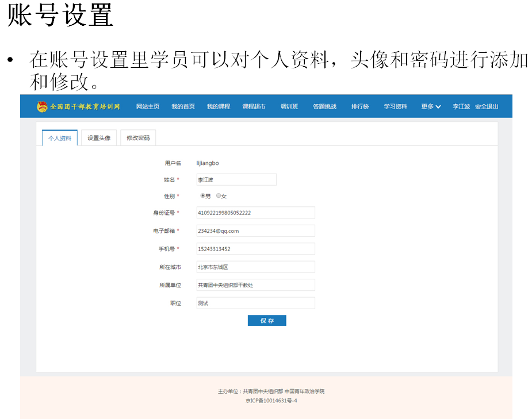The width and height of the screenshot is (532, 419).
Task: Click the 所属单位 input field
Action: coord(255,285)
